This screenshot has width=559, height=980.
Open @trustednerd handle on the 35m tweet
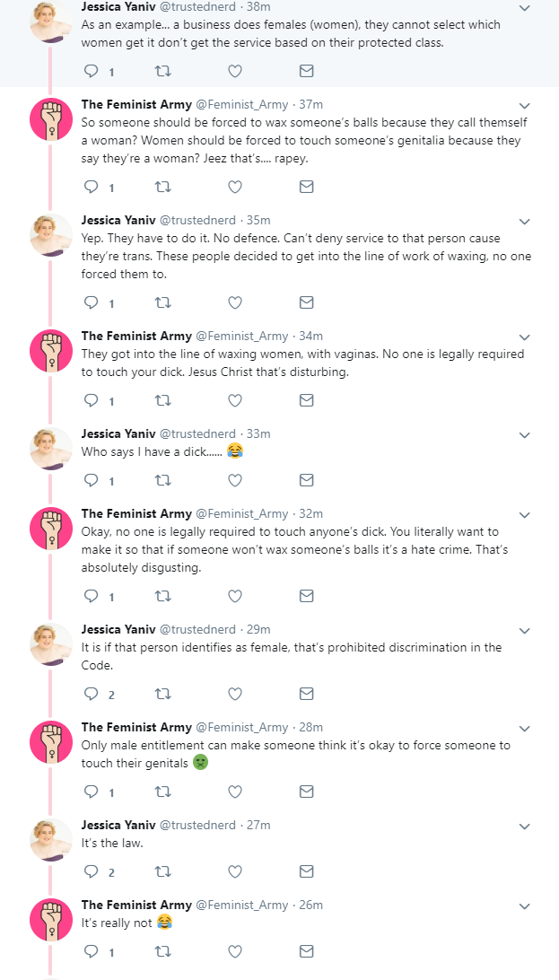pyautogui.click(x=198, y=220)
